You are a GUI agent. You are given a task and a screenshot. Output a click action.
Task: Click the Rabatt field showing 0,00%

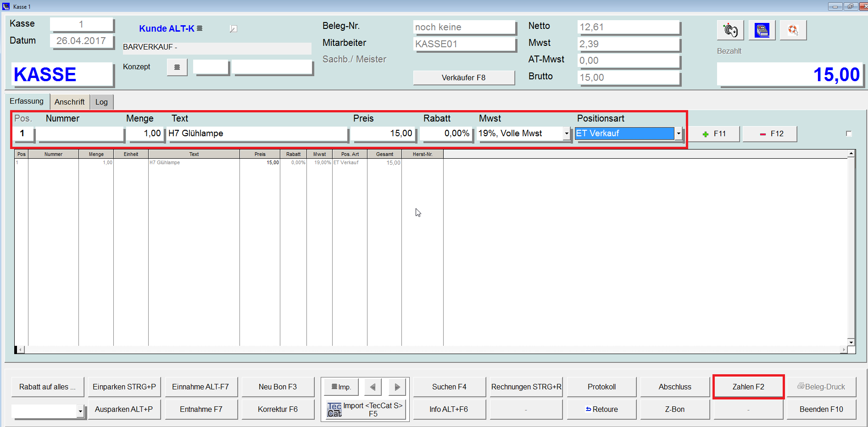(446, 133)
